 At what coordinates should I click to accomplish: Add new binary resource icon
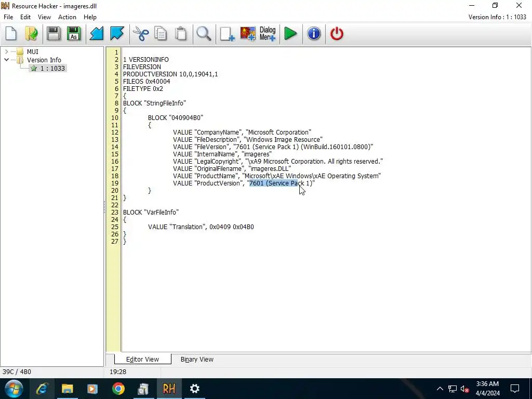point(227,34)
